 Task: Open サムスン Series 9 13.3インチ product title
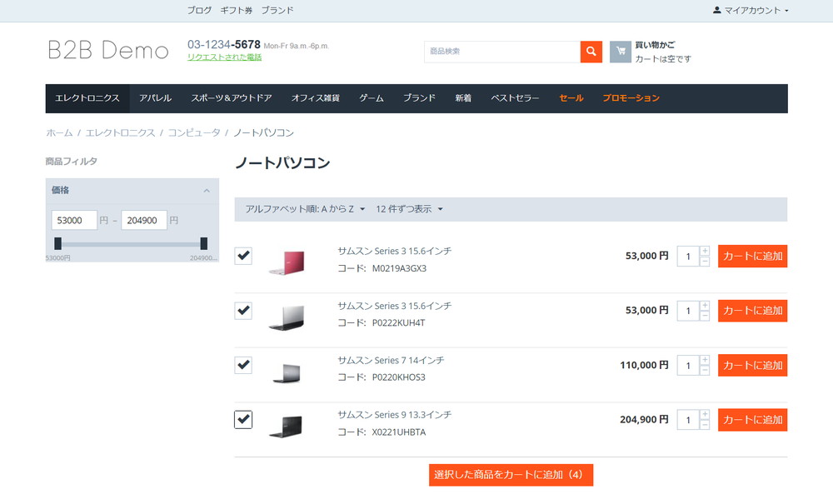point(395,415)
